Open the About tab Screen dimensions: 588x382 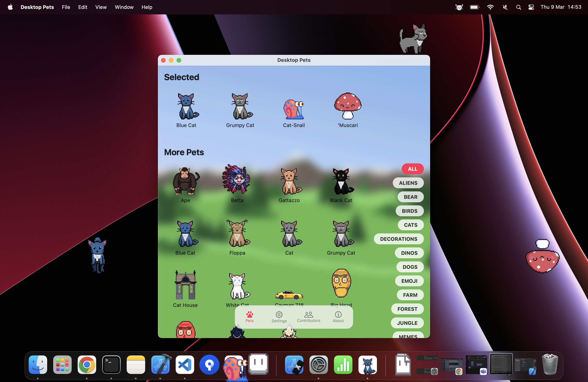tap(338, 317)
